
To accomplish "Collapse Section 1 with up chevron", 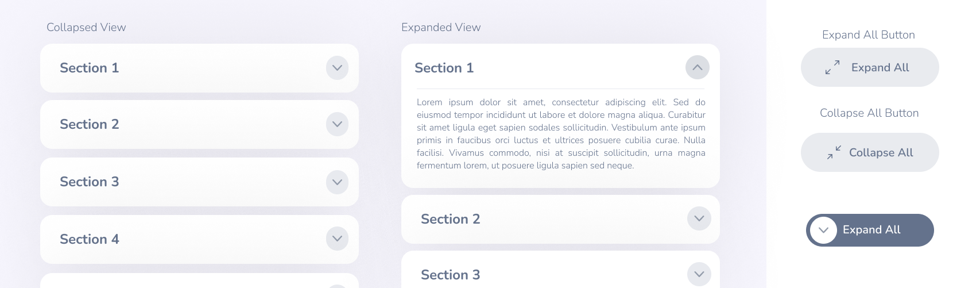I will point(697,67).
